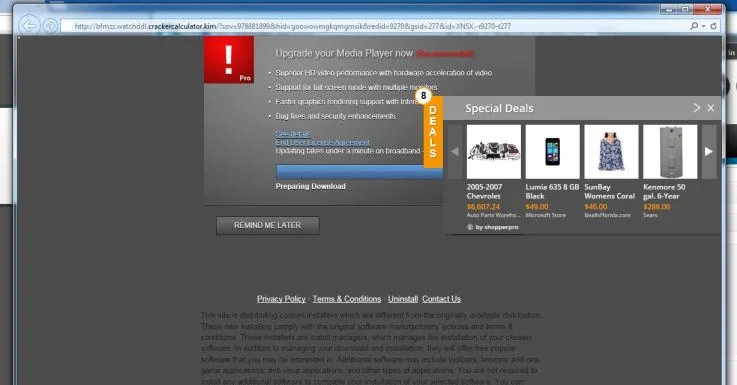Show previous deals with left carousel arrow
The width and height of the screenshot is (737, 385).
tap(455, 151)
